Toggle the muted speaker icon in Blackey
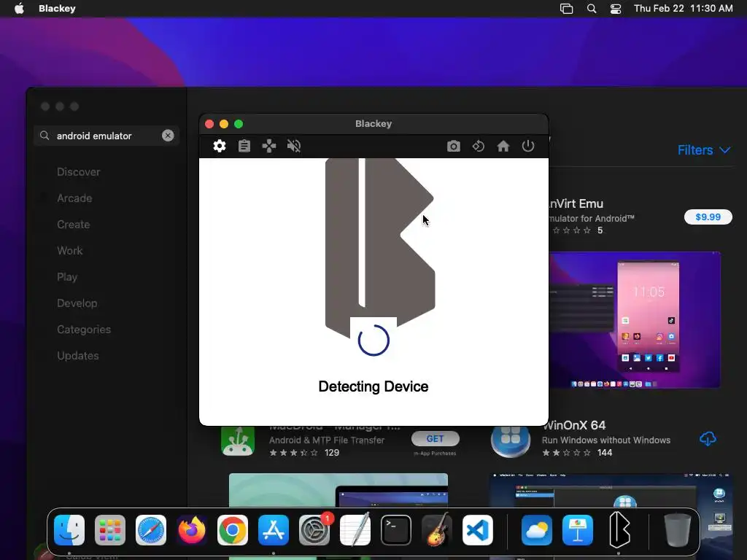 tap(294, 146)
